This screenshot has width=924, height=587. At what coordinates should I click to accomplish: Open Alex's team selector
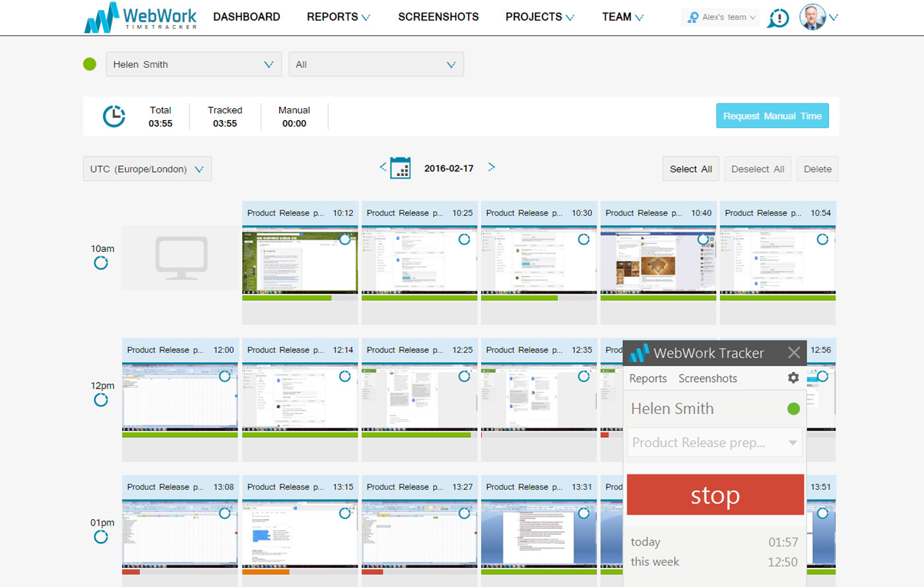click(720, 17)
